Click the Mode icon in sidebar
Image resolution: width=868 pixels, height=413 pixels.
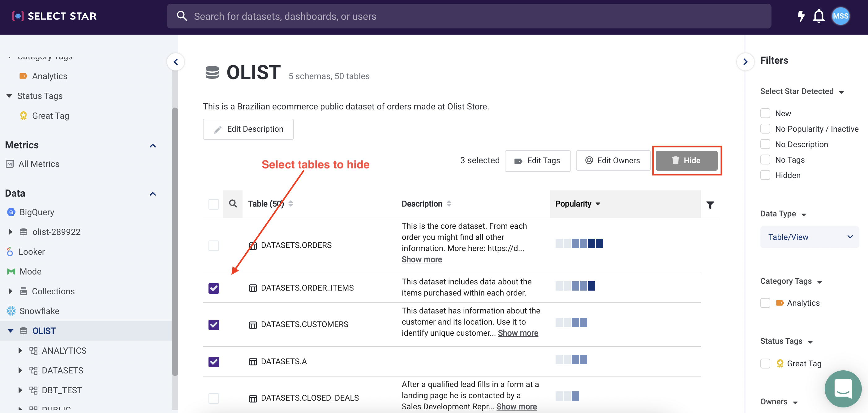pos(11,271)
